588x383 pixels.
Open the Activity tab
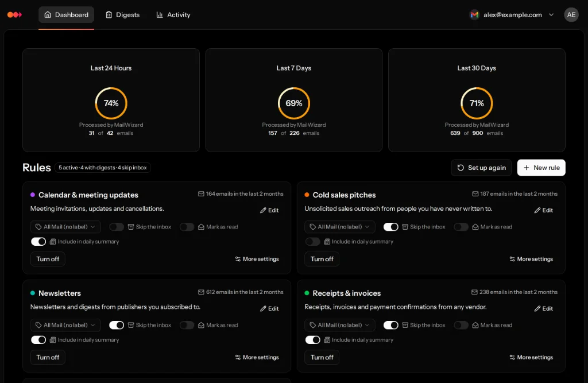click(173, 14)
